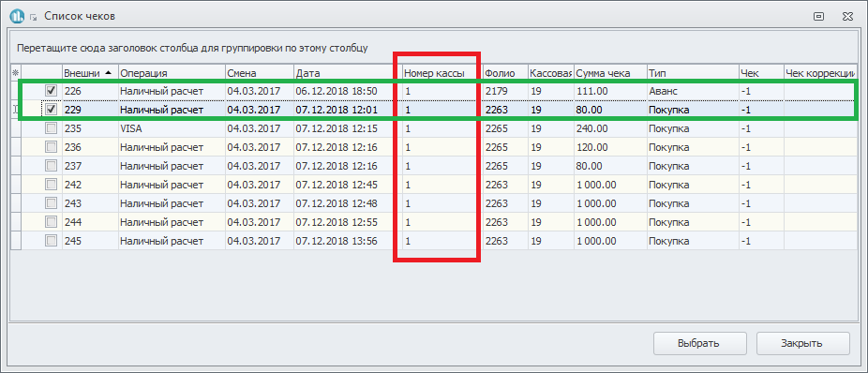Click date 07.12.2018 12:15

tap(336, 128)
